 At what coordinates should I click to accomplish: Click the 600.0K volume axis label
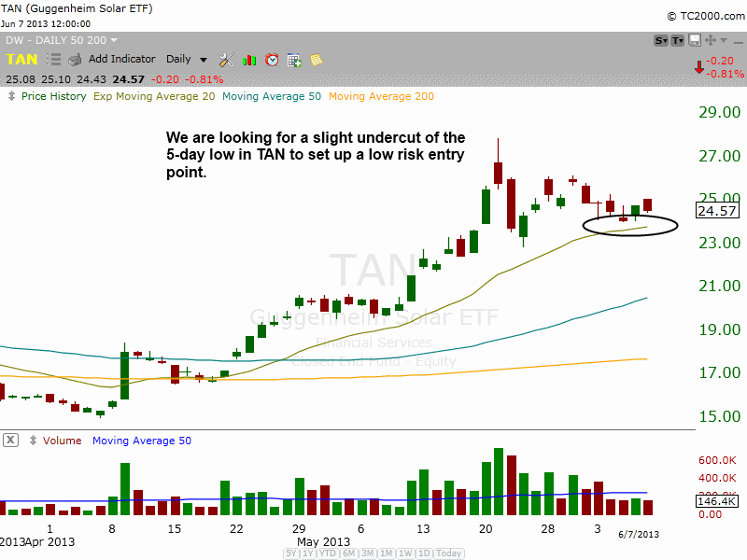pos(717,460)
